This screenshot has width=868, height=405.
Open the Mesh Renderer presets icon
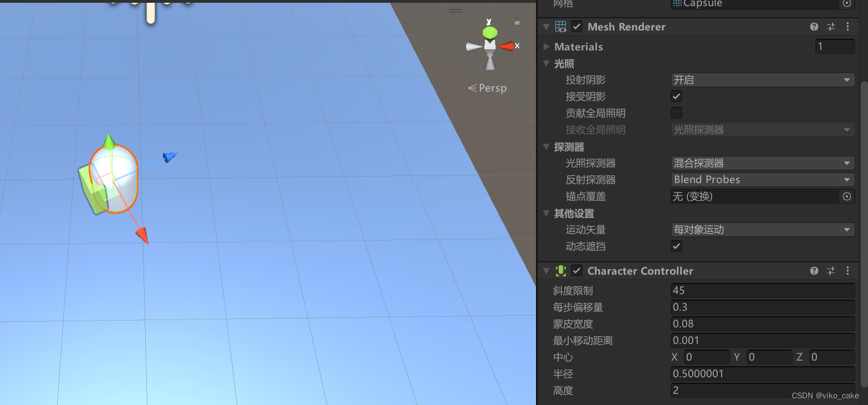click(830, 26)
